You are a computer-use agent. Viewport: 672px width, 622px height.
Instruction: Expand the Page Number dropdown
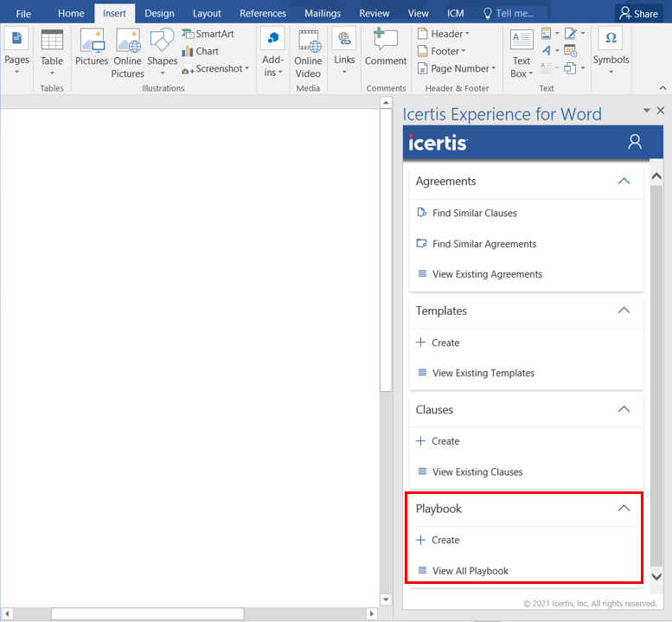click(458, 68)
